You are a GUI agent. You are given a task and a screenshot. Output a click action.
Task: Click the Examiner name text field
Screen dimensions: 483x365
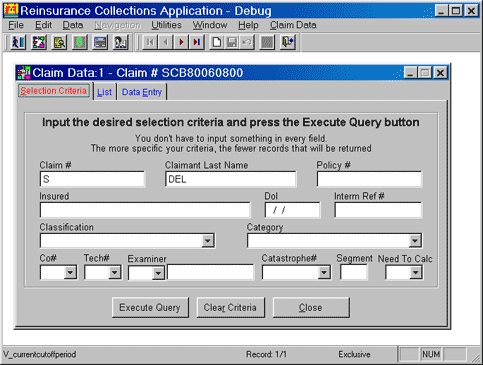coord(210,272)
